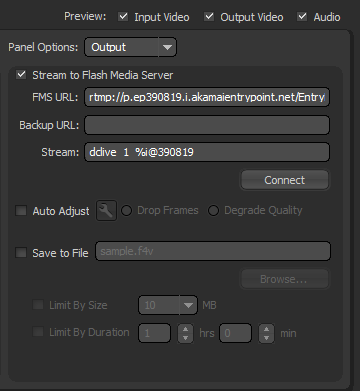
Task: Click into the Stream name field
Action: click(x=207, y=152)
